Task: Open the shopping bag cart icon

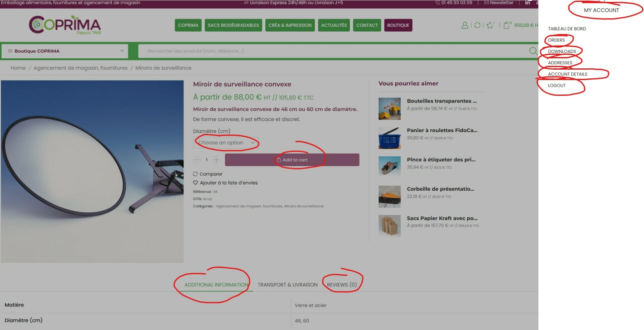Action: 506,25
